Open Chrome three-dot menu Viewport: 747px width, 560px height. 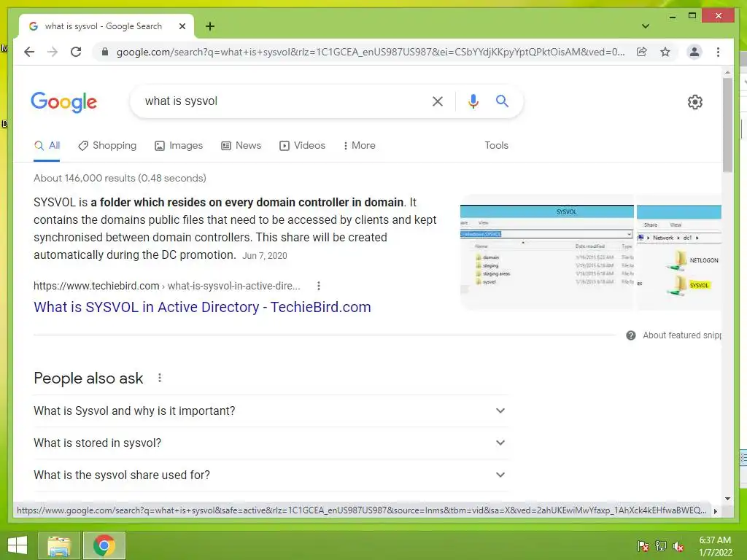click(718, 52)
